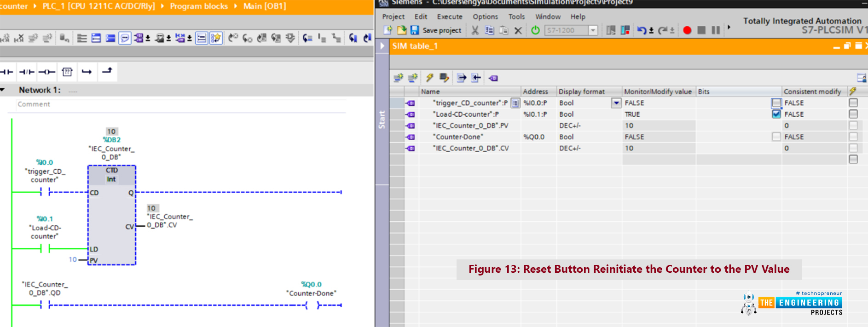This screenshot has width=868, height=327.
Task: Click the cut scissors icon in PLCSIM
Action: tap(475, 30)
